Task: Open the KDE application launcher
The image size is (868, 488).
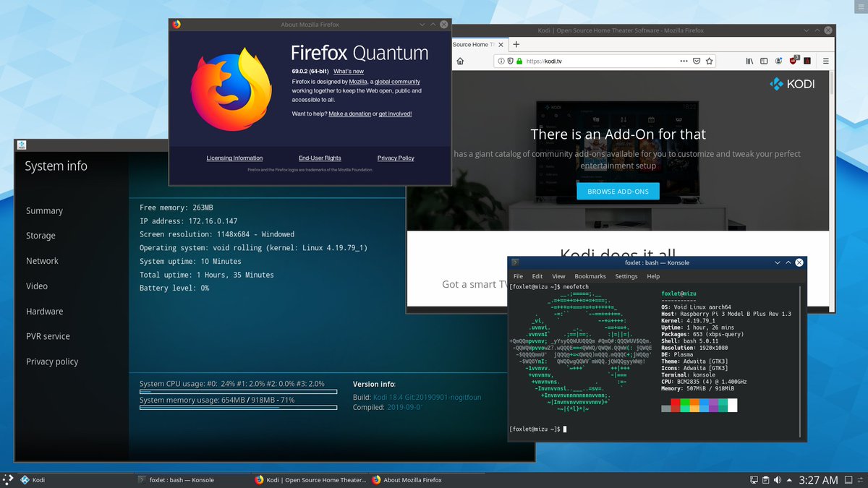Action: click(x=8, y=479)
